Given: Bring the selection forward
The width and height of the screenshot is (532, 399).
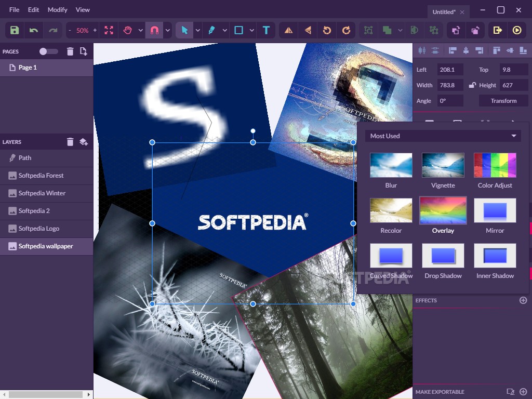Looking at the screenshot, I should [x=456, y=30].
